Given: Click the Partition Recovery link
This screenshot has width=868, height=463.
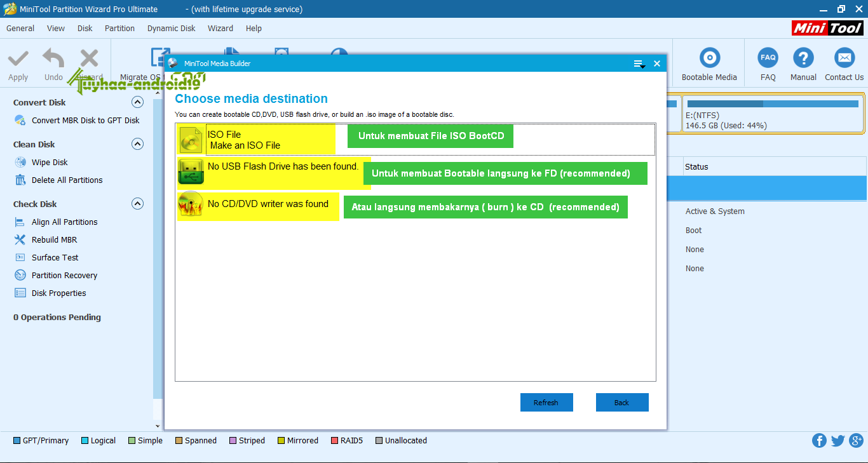Looking at the screenshot, I should click(x=65, y=275).
